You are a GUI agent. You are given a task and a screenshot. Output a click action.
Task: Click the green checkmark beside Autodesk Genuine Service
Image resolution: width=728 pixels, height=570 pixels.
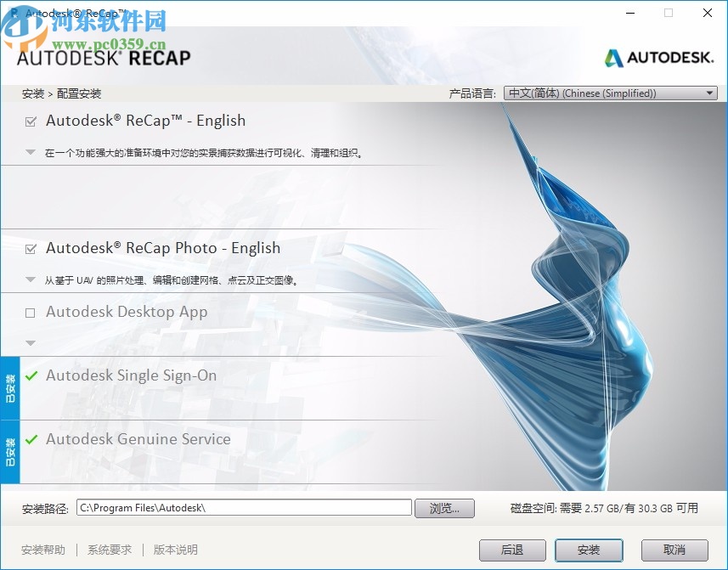(31, 439)
